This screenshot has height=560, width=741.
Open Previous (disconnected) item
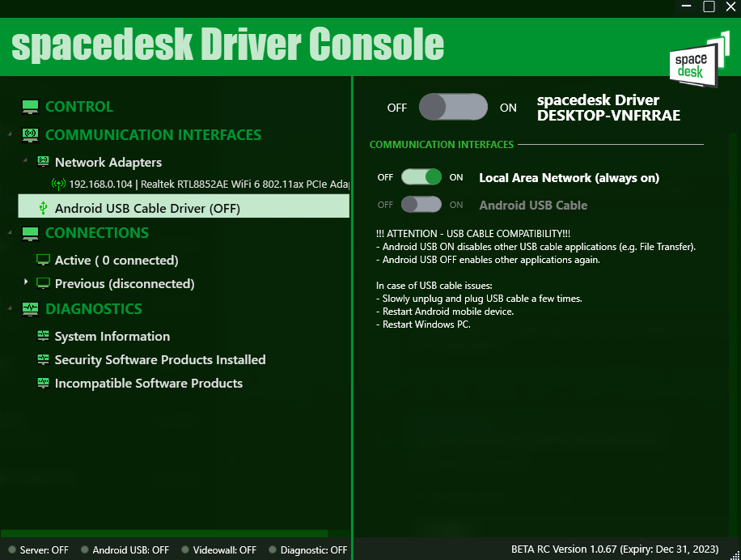(x=125, y=283)
